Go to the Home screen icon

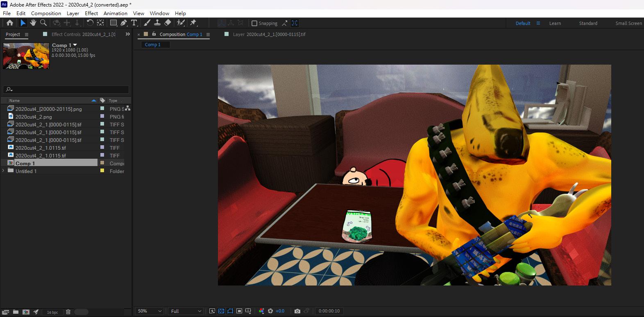point(10,23)
